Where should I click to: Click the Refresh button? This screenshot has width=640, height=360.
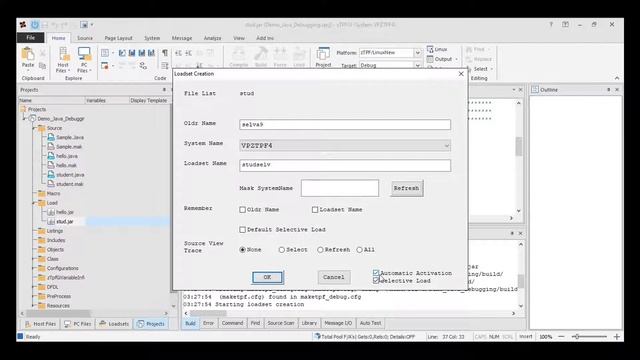[406, 188]
